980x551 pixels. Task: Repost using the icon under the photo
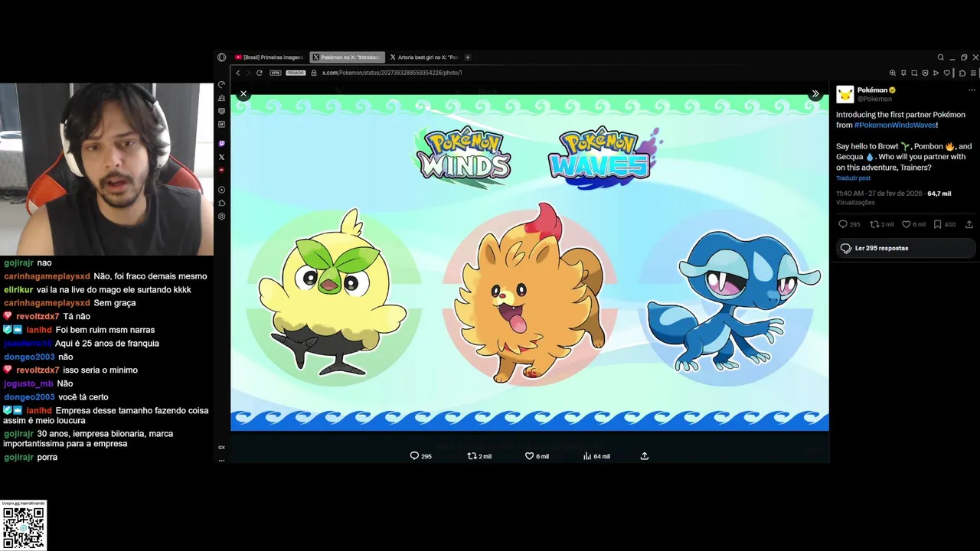click(x=472, y=456)
